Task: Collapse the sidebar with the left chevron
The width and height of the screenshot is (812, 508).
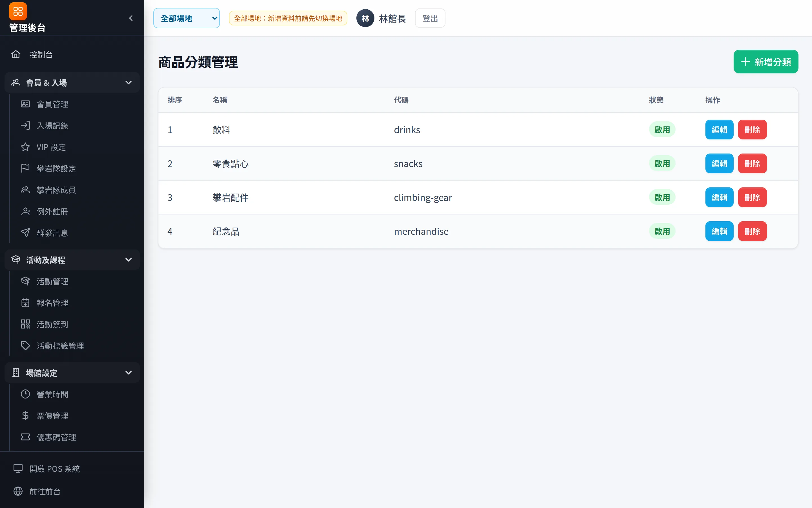Action: pos(131,18)
